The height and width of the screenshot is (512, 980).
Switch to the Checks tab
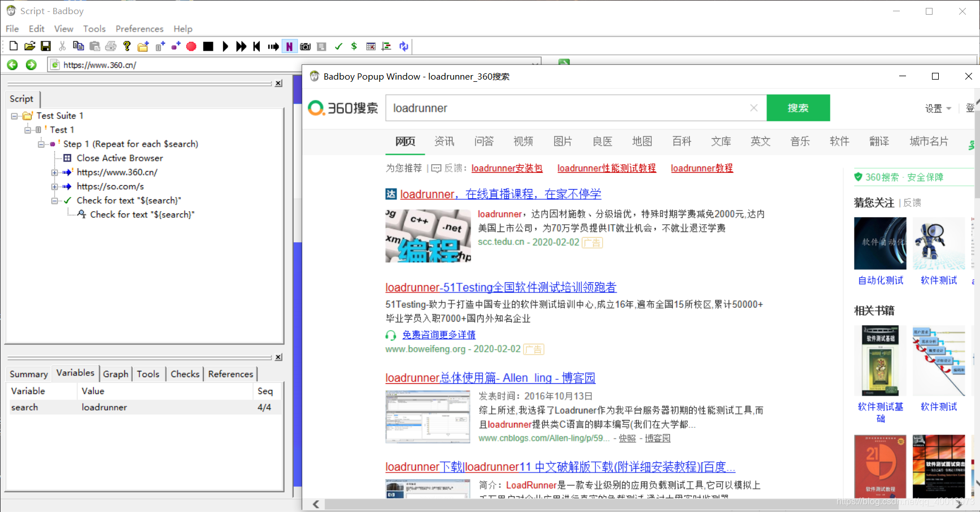click(x=185, y=374)
